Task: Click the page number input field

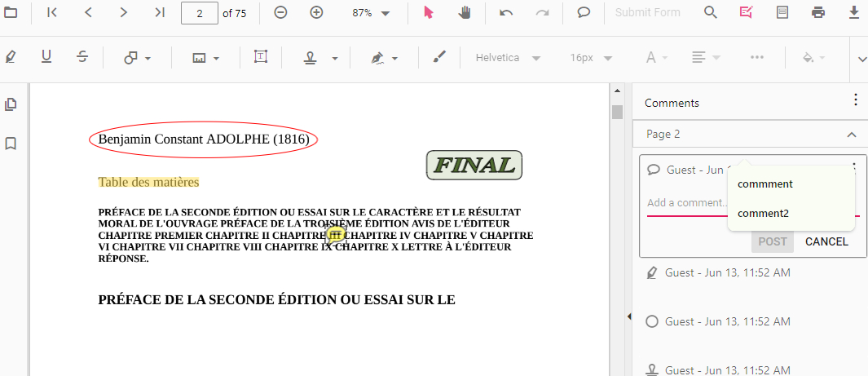Action: pos(200,13)
